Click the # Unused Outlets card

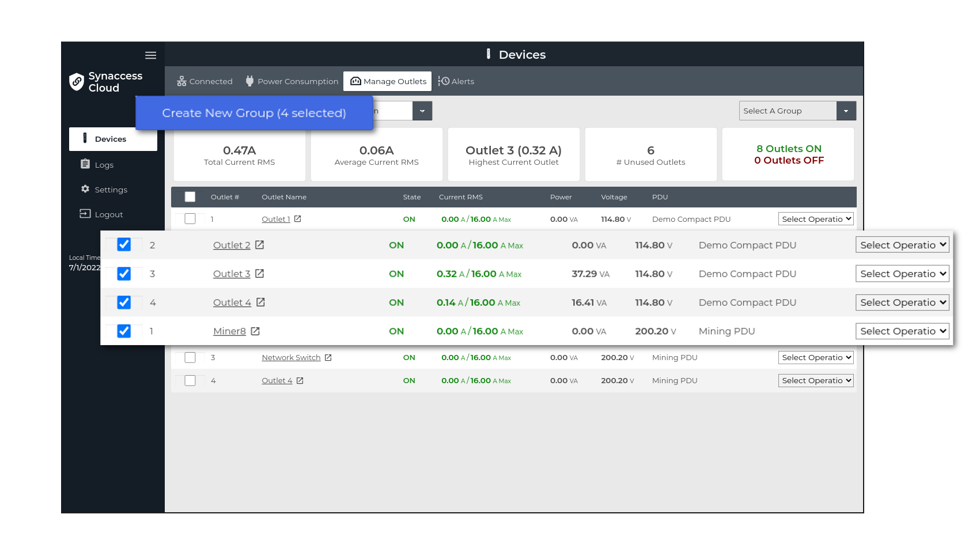point(651,154)
